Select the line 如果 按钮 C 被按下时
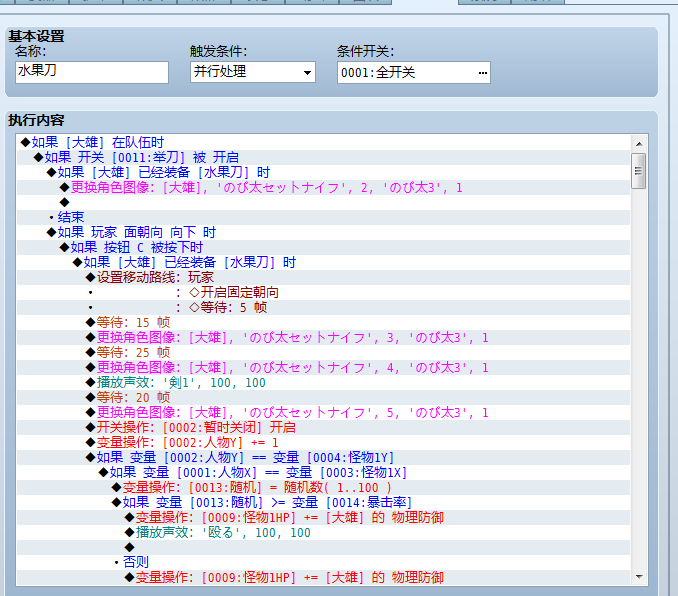The image size is (678, 596). click(323, 247)
